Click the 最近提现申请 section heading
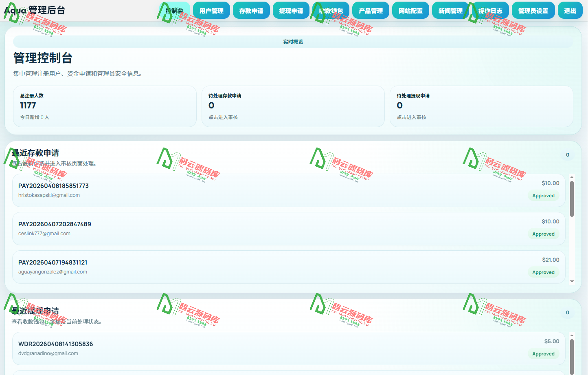 (35, 311)
